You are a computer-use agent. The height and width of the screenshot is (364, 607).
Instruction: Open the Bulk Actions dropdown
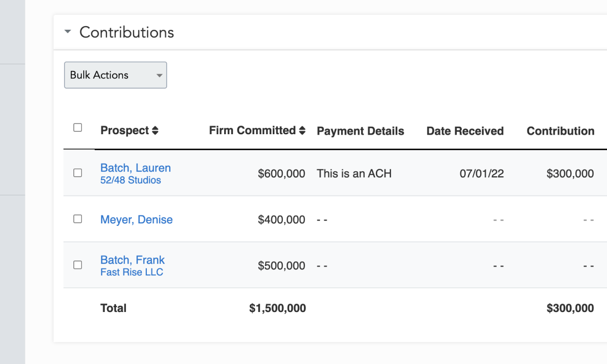(x=116, y=75)
